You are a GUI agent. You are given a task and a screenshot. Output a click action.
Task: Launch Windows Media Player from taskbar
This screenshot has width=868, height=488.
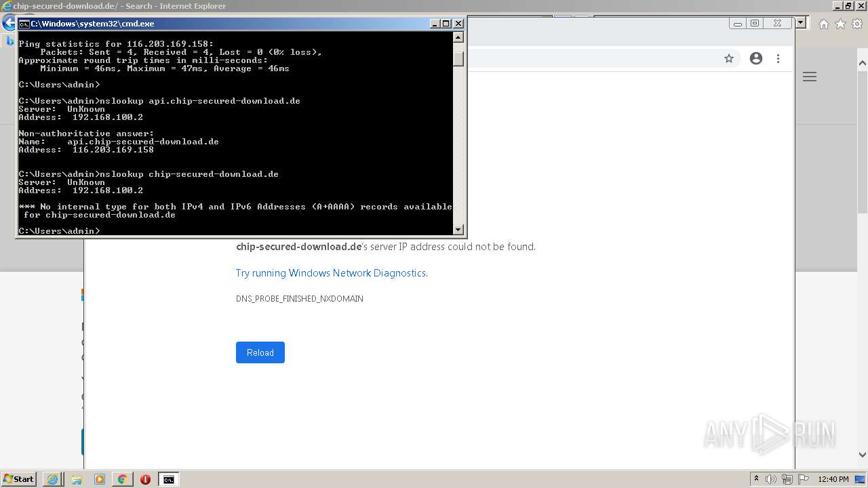(100, 479)
